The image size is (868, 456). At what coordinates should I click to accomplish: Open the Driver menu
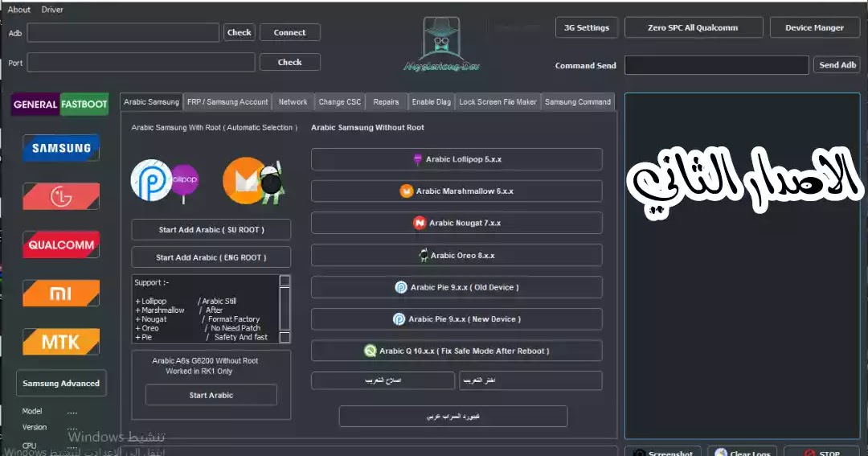(52, 10)
